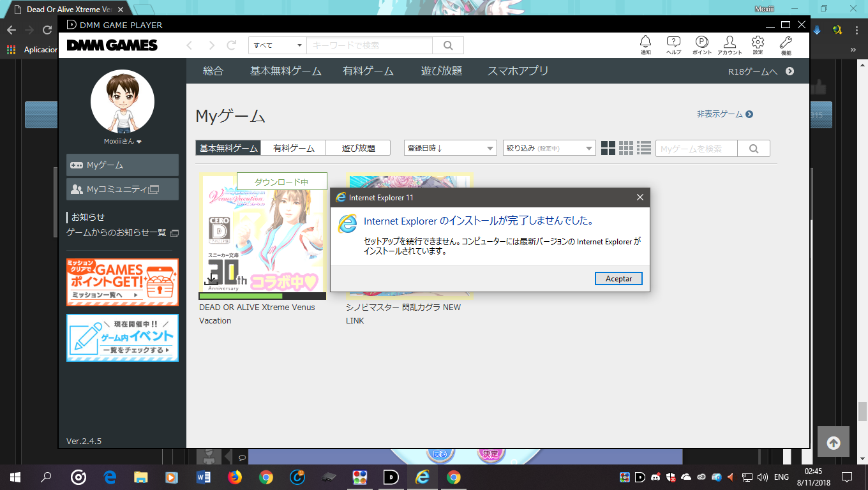Click the Myゲームを検索 input field
Image resolution: width=868 pixels, height=490 pixels.
click(696, 149)
